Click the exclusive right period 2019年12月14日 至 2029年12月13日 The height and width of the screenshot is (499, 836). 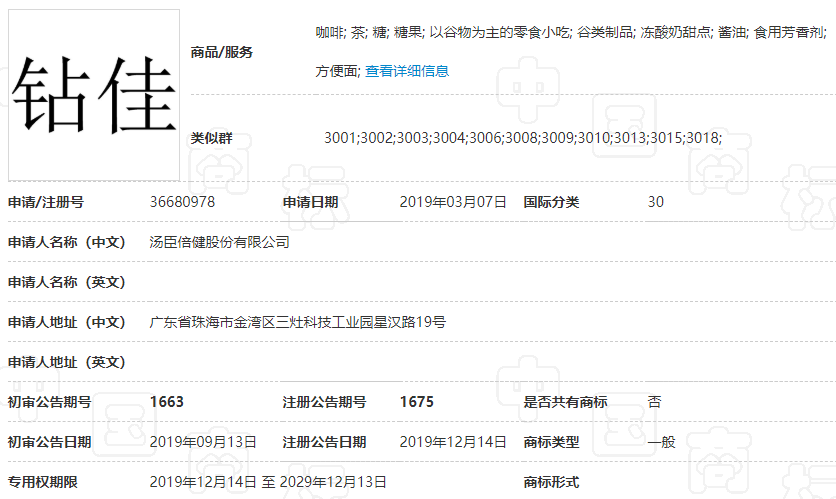tap(268, 482)
